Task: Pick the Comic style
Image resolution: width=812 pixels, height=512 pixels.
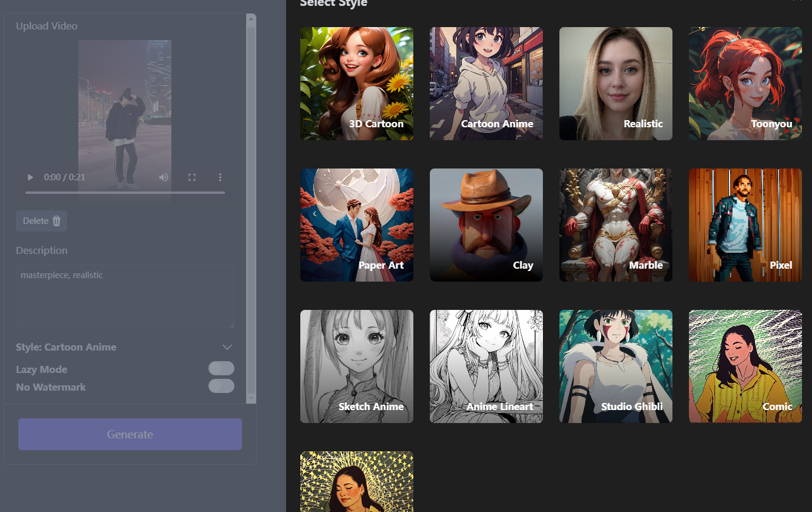Action: (745, 366)
